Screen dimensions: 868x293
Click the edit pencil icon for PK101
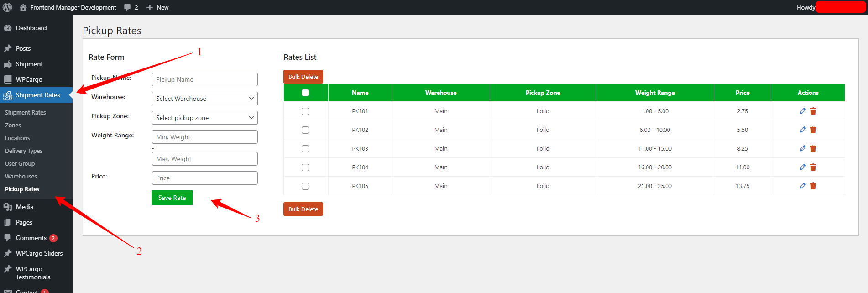pyautogui.click(x=802, y=111)
